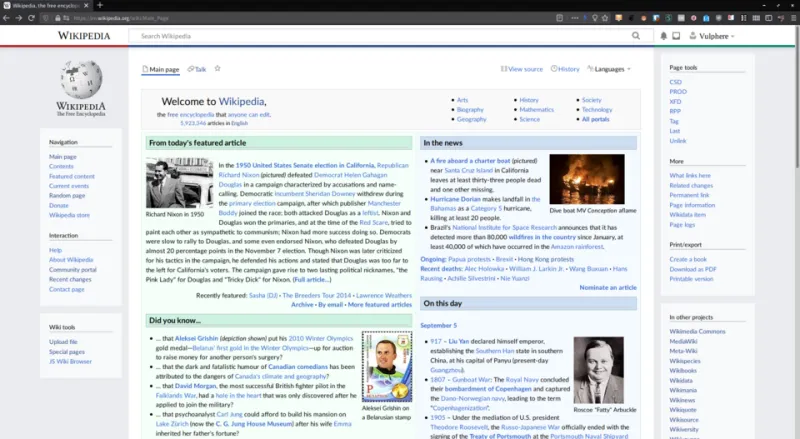Click the padlock site security icon
This screenshot has width=800, height=439.
pos(58,18)
